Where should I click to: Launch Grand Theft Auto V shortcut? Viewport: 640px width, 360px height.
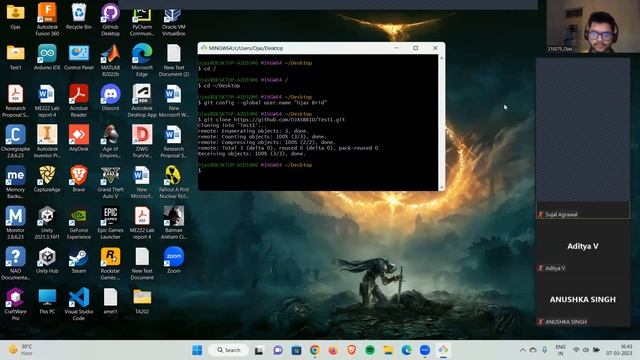tap(111, 182)
